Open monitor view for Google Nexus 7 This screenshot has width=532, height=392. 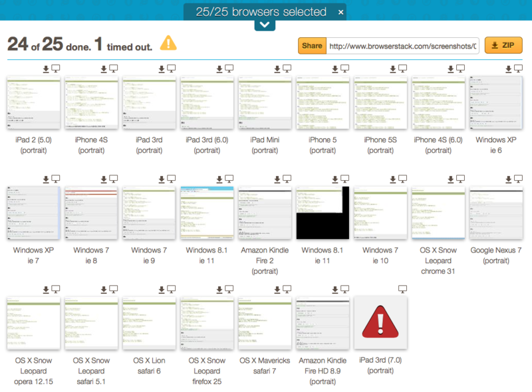pyautogui.click(x=519, y=179)
